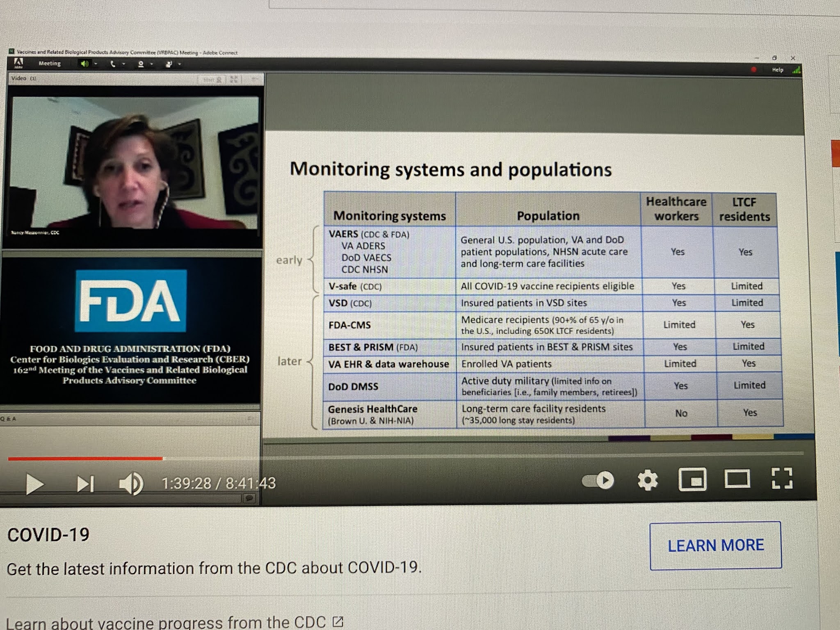
Task: Toggle the autoplay switch
Action: pyautogui.click(x=598, y=480)
